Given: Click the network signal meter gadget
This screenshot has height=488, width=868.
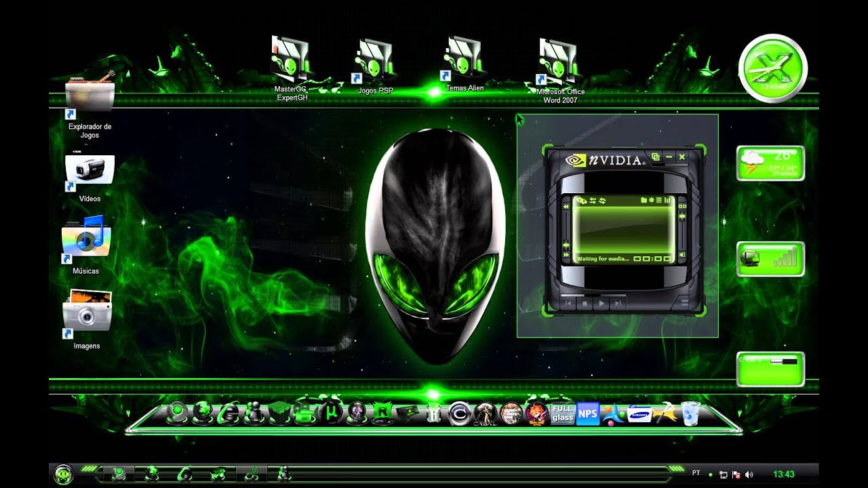Looking at the screenshot, I should pyautogui.click(x=770, y=259).
